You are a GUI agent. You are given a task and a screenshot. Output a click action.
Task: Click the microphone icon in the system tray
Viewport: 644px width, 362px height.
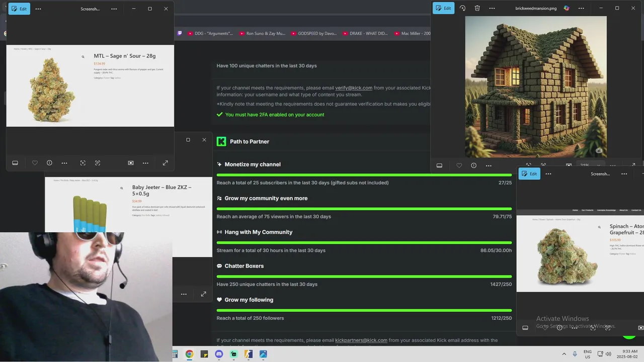click(x=575, y=354)
